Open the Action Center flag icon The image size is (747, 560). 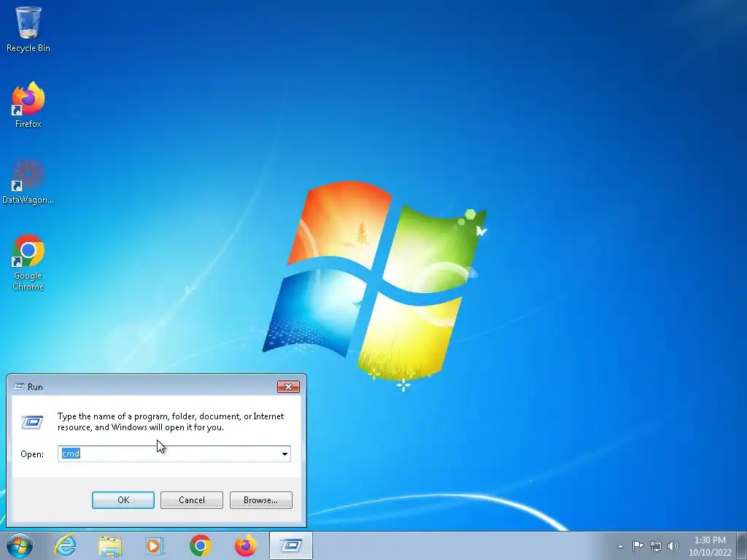(x=638, y=546)
